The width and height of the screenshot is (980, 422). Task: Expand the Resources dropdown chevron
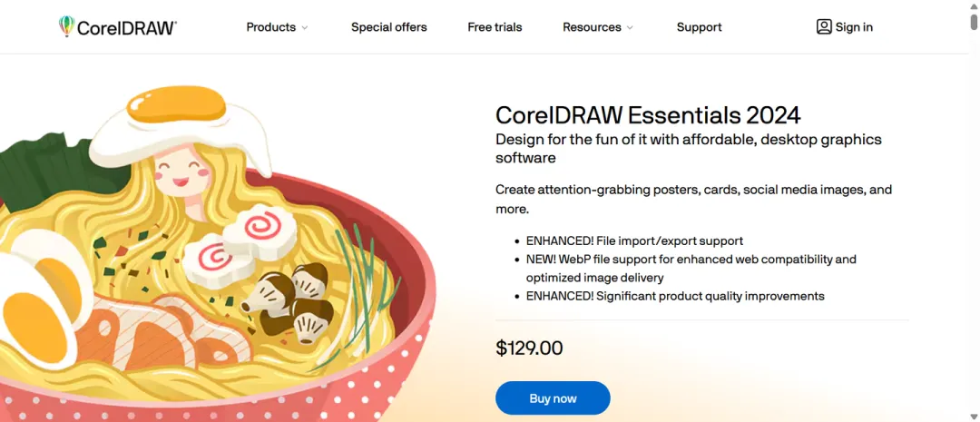click(630, 28)
